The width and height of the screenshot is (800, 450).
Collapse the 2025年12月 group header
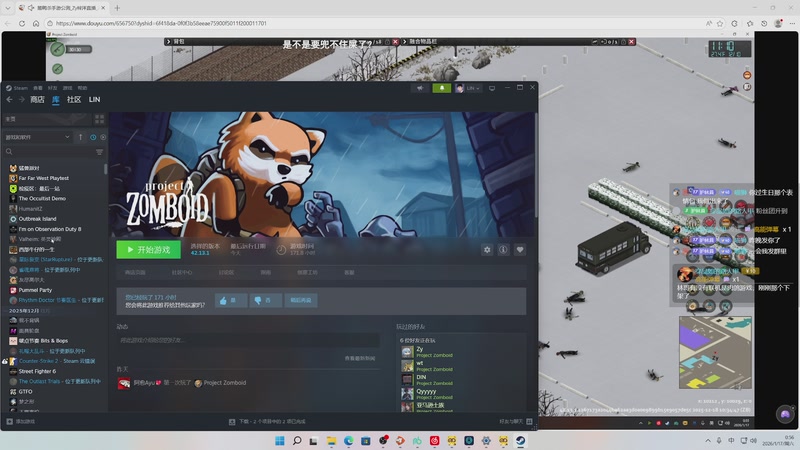coord(28,310)
